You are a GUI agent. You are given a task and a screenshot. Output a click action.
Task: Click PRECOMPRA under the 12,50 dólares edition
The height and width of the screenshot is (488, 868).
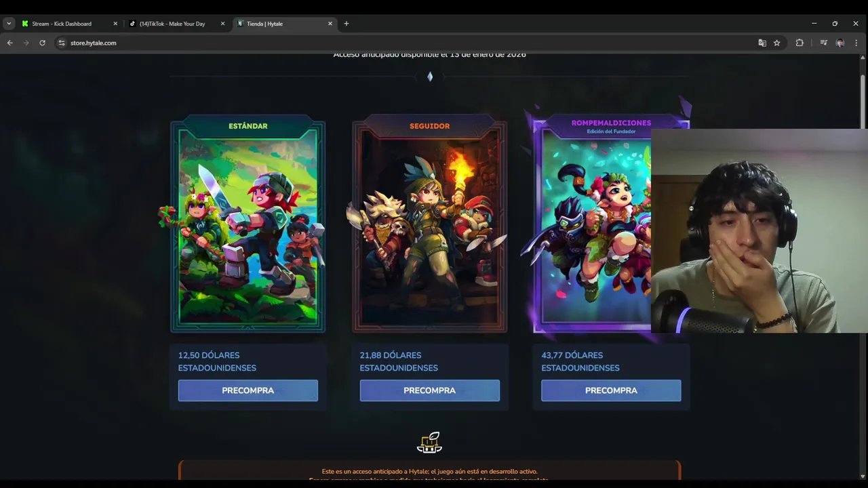pos(248,390)
